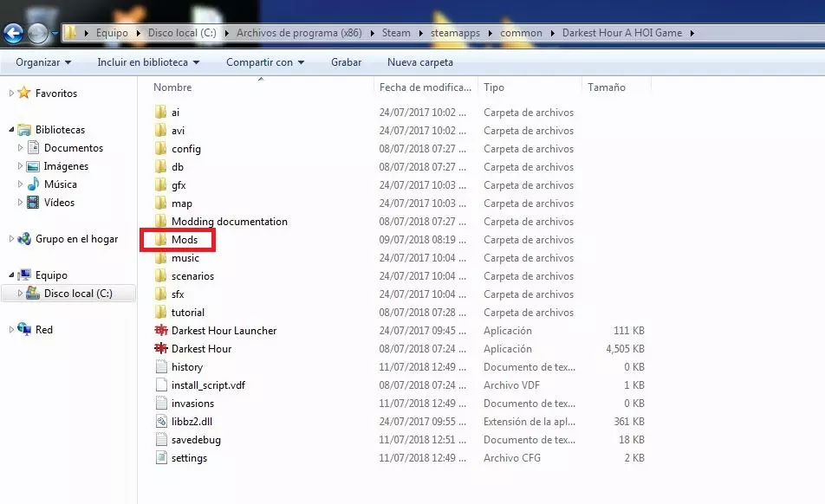Select the Darkest Hour application icon
This screenshot has width=825, height=504.
(x=160, y=349)
